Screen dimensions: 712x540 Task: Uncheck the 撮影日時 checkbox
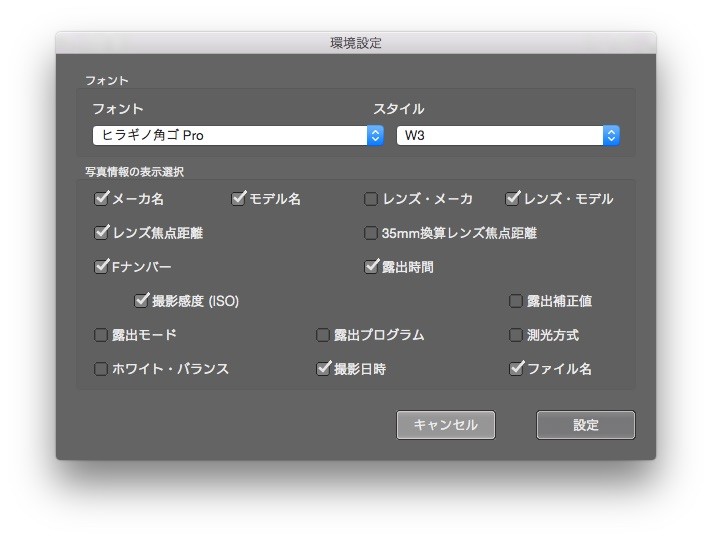(322, 369)
